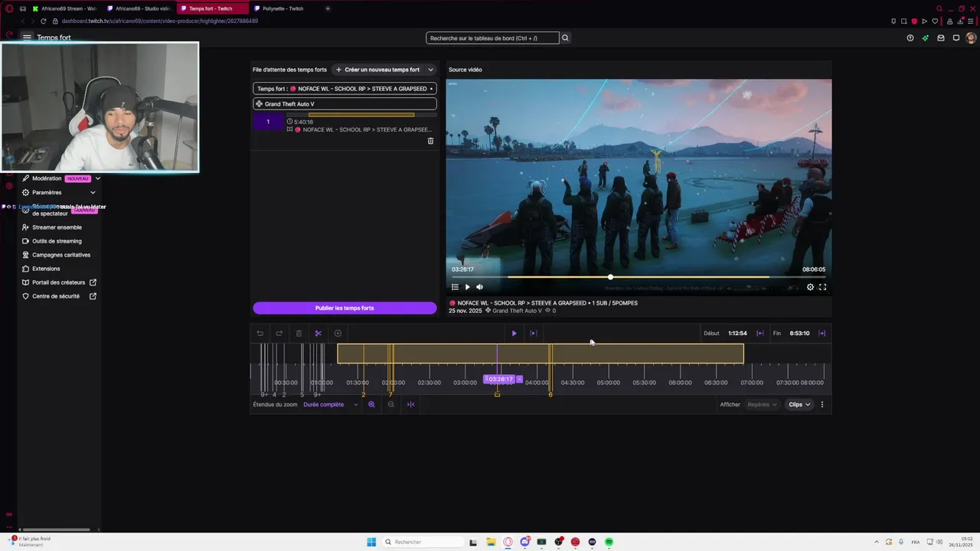980x551 pixels.
Task: Open Spotify from the taskbar
Action: coord(609,542)
